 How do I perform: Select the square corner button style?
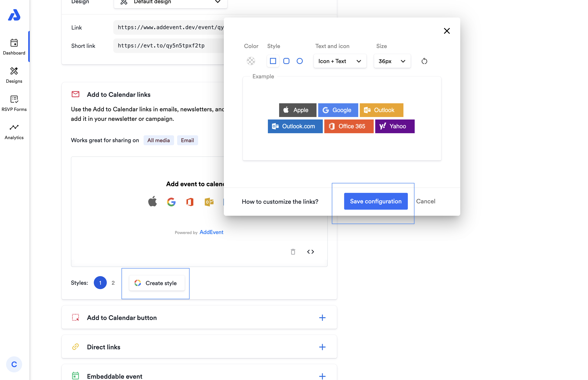[x=273, y=61]
